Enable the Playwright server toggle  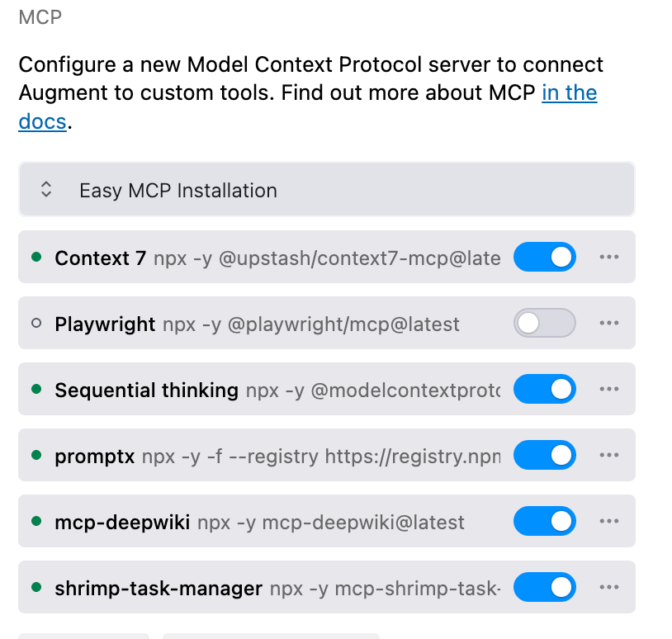(544, 323)
